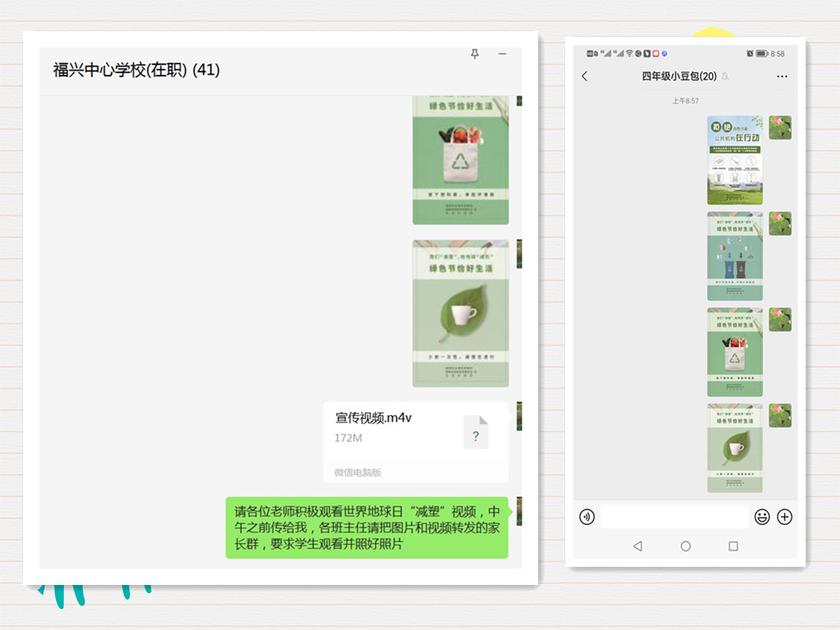The image size is (840, 630).
Task: Open the three-dot chat options menu
Action: pyautogui.click(x=781, y=76)
